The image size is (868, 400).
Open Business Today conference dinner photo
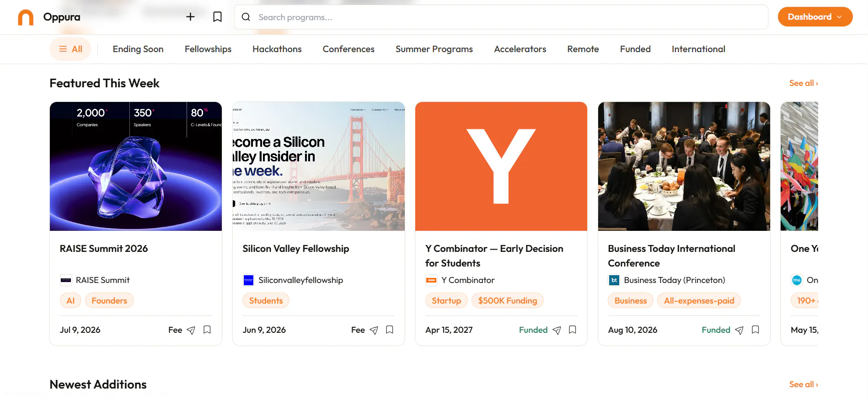click(x=684, y=166)
